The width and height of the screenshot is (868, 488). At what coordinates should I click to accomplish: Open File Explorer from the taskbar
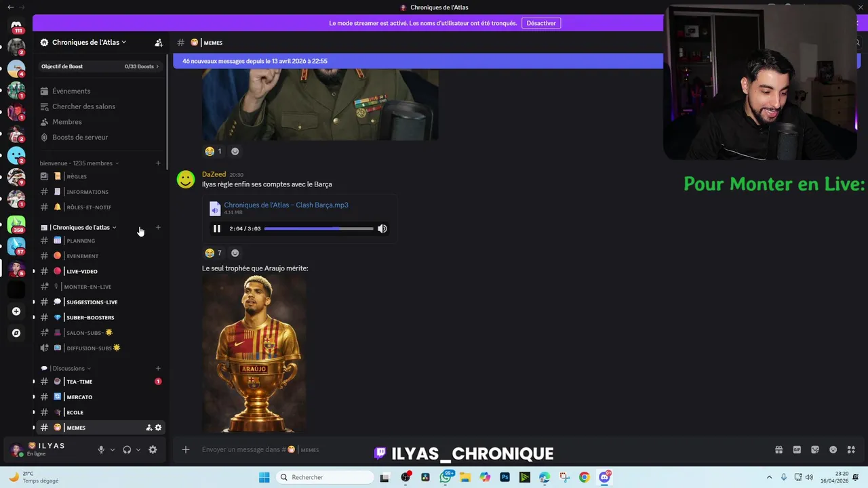(x=465, y=477)
